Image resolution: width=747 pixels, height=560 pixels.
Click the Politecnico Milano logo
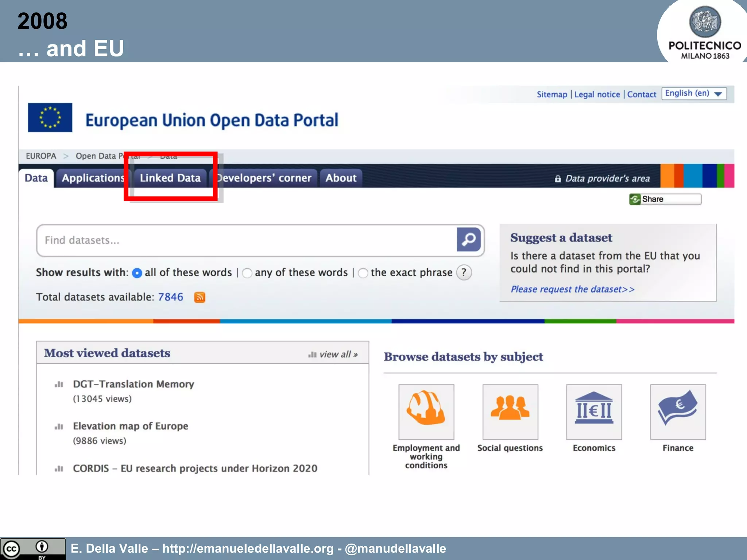coord(704,33)
